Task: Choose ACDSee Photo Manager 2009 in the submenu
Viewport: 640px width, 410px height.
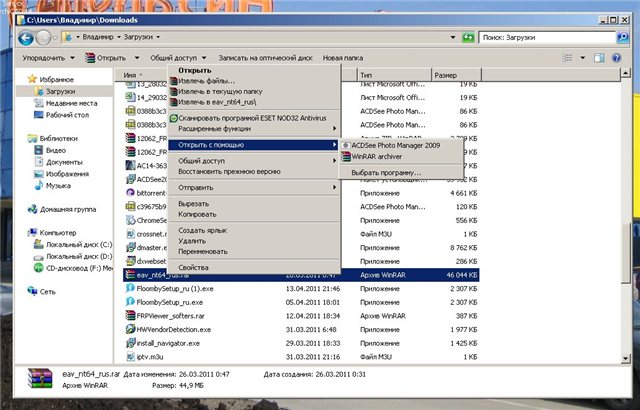Action: (396, 145)
